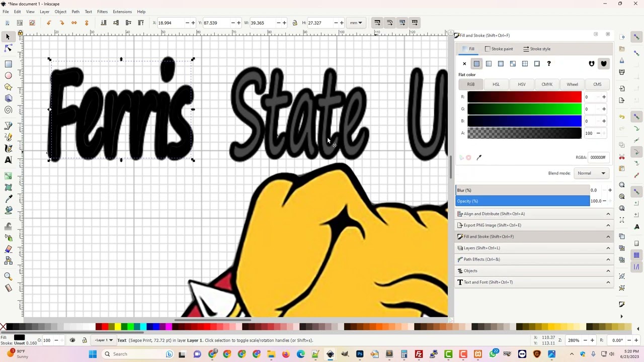Open the Object menu

60,12
